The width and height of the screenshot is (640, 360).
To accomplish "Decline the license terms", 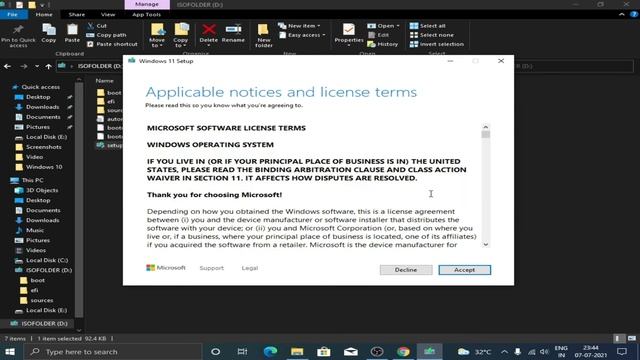I will tap(406, 270).
